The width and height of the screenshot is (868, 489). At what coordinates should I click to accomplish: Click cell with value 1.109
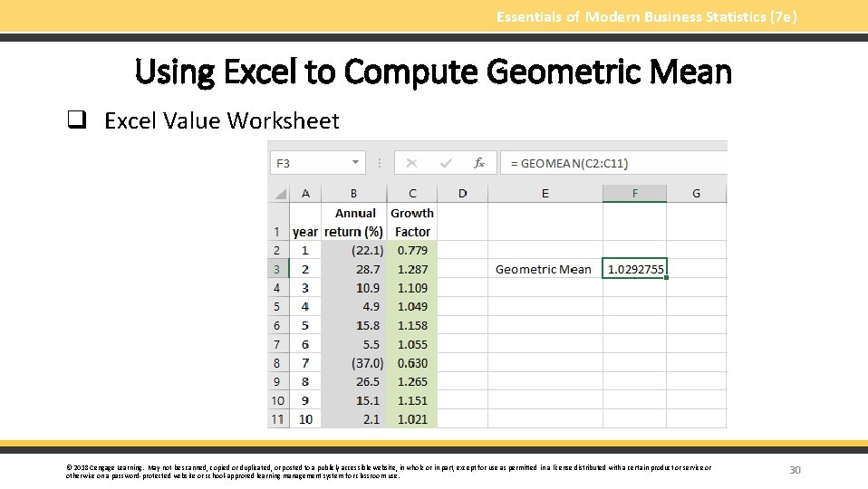click(x=412, y=288)
